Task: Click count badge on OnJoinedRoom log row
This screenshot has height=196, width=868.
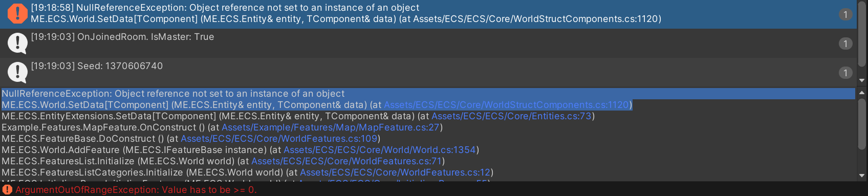Action: tap(845, 43)
